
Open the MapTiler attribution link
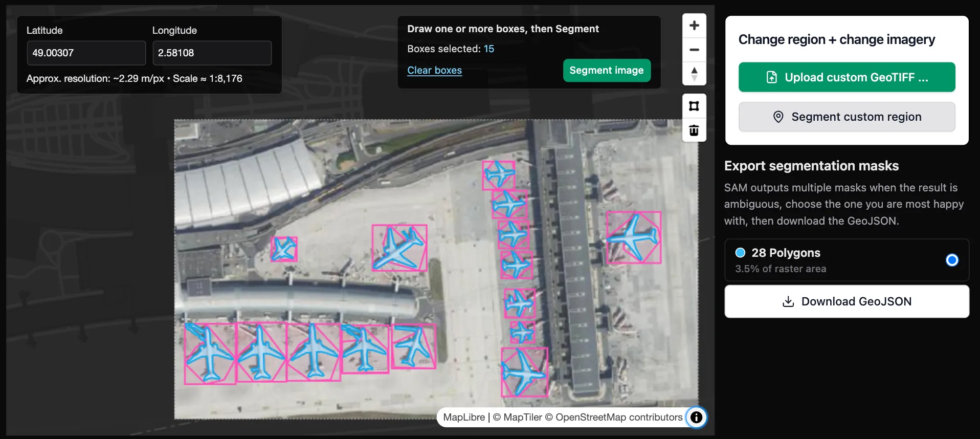pyautogui.click(x=522, y=417)
